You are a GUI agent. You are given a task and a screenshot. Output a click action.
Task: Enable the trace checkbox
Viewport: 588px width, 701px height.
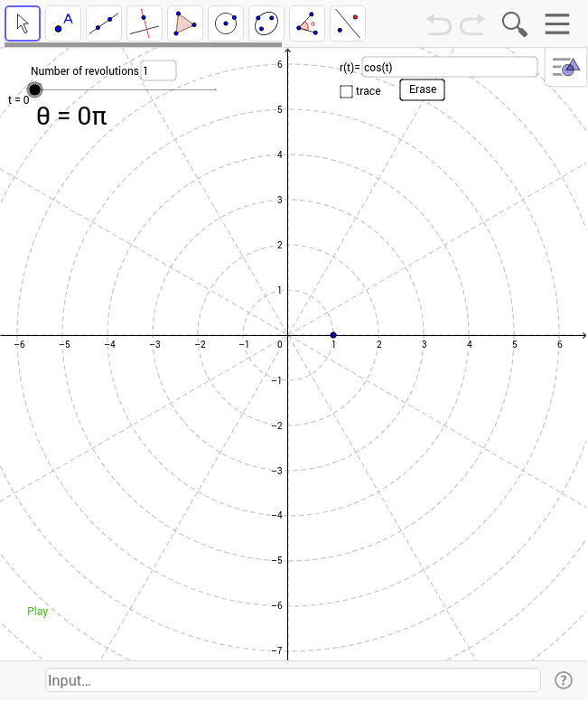tap(346, 91)
